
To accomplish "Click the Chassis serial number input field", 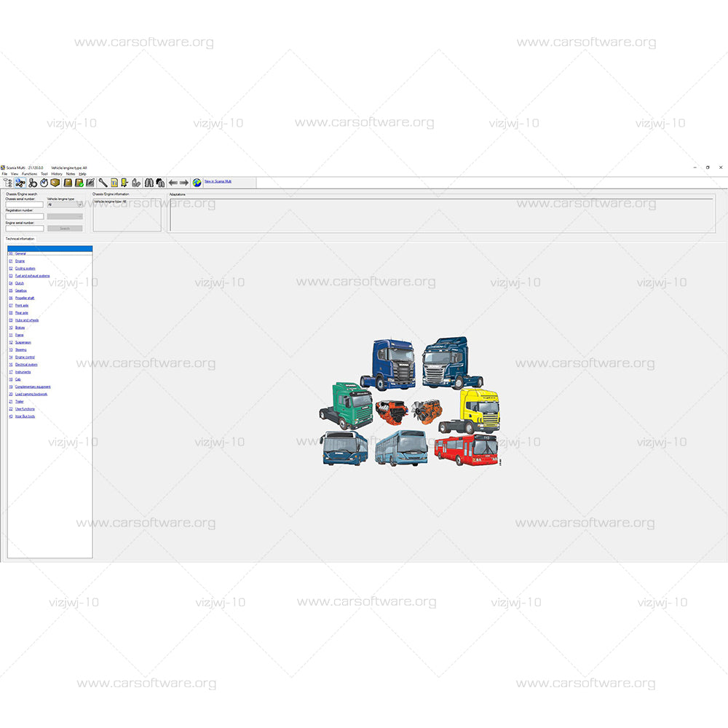I will pos(25,205).
